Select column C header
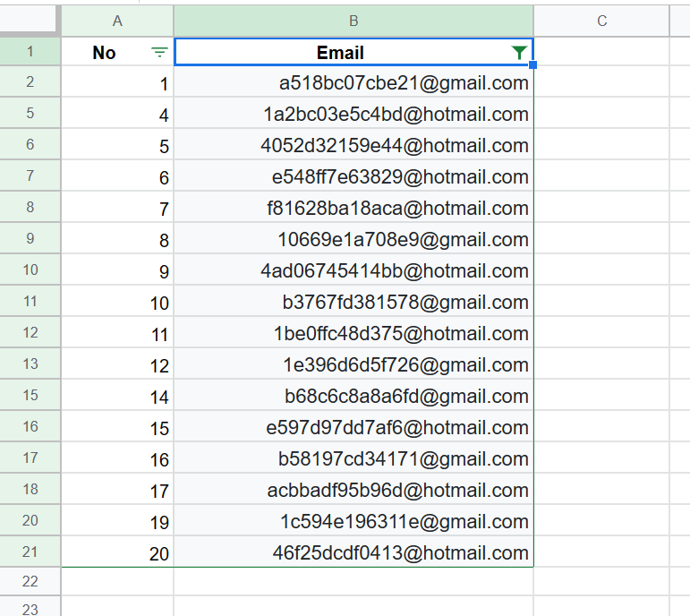This screenshot has width=690, height=616. coord(601,21)
